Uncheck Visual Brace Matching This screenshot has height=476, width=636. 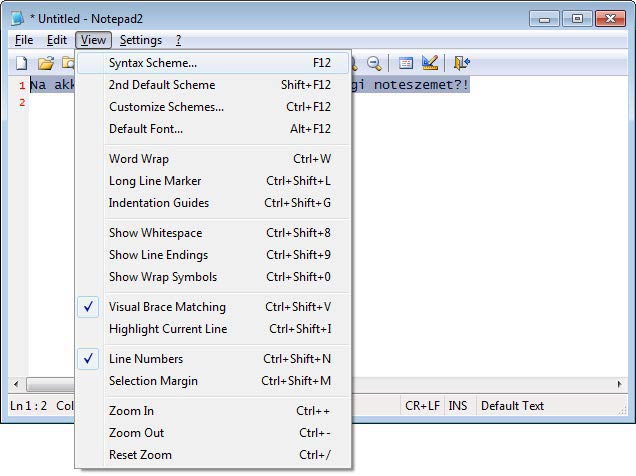pyautogui.click(x=213, y=307)
